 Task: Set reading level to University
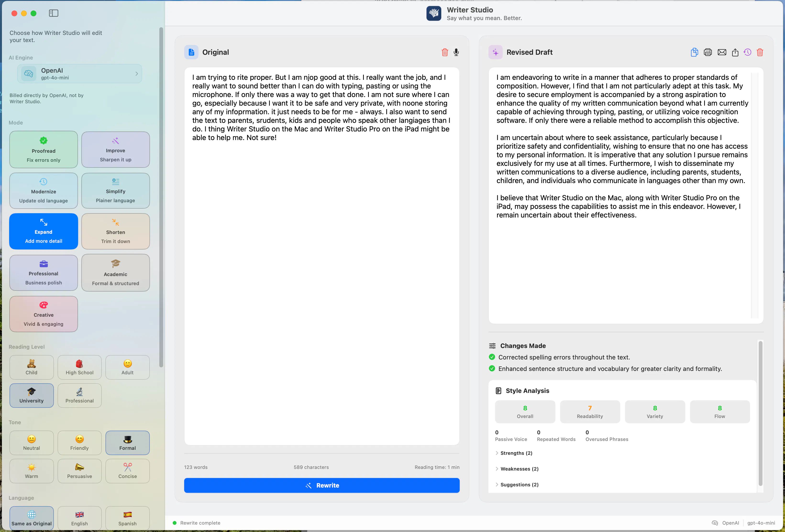pos(31,396)
